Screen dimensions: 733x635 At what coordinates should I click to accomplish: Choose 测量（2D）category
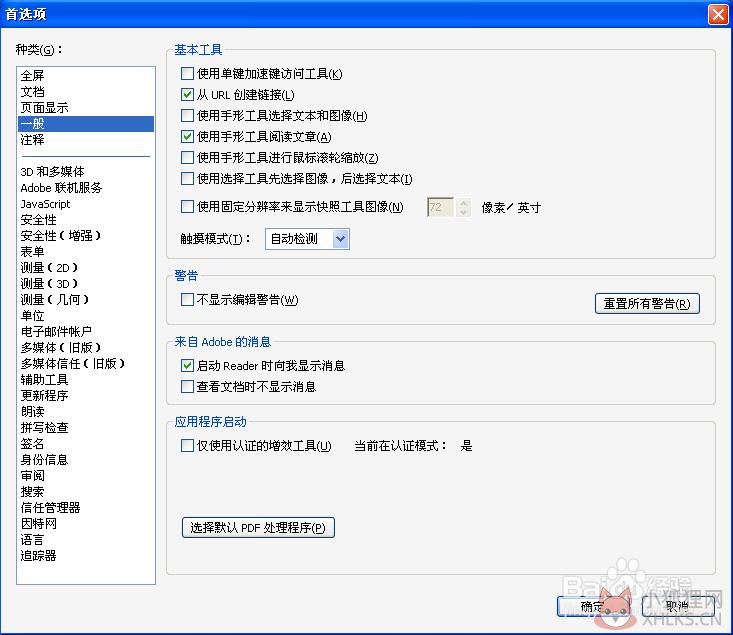[x=86, y=267]
